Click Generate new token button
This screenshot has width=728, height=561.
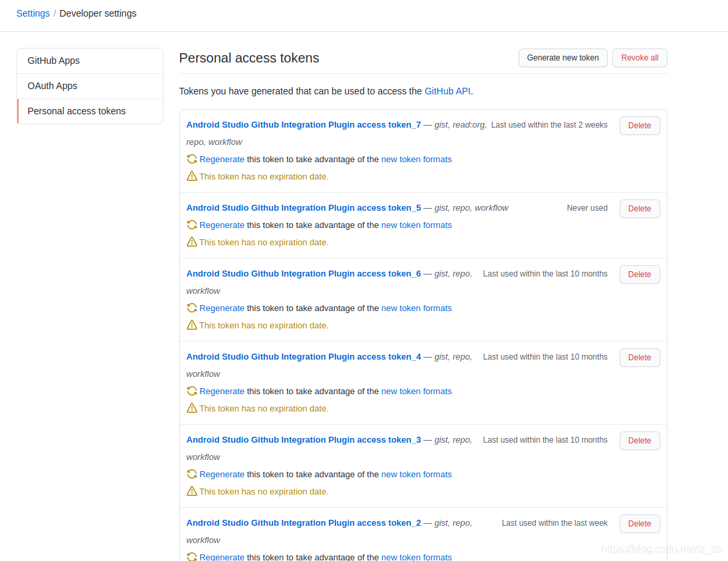click(x=563, y=58)
